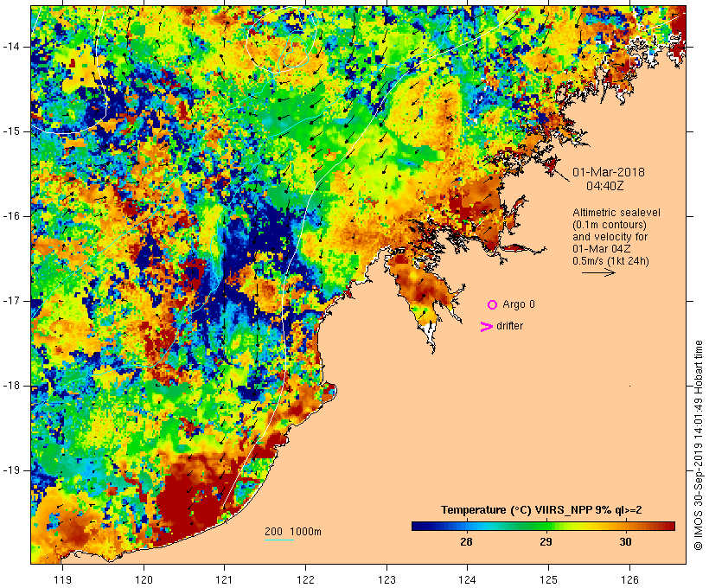
Task: Click the temperature colorbar at 30 degrees
Action: click(x=626, y=526)
